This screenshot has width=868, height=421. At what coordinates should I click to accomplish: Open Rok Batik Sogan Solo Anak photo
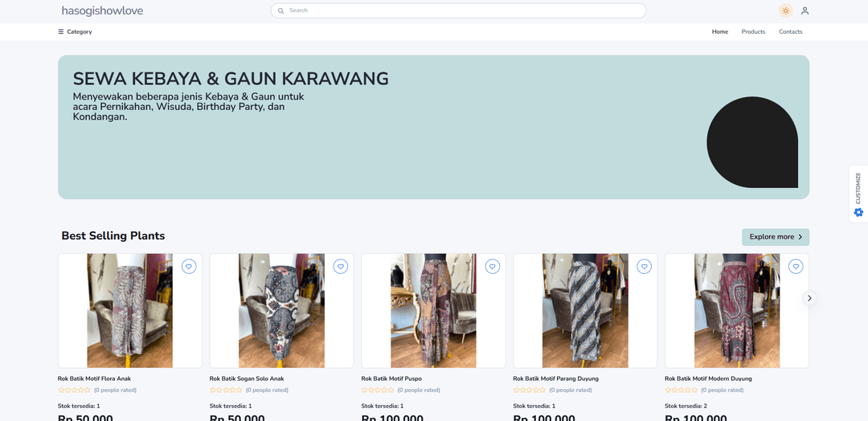282,311
